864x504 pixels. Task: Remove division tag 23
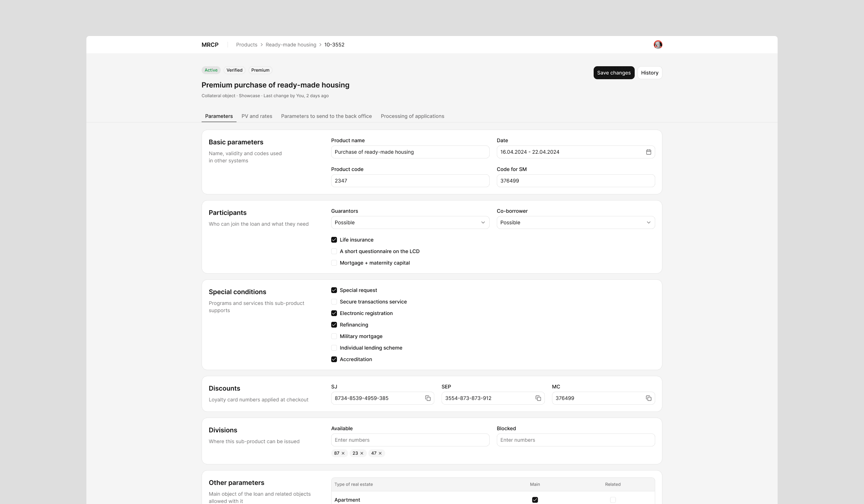pyautogui.click(x=362, y=453)
